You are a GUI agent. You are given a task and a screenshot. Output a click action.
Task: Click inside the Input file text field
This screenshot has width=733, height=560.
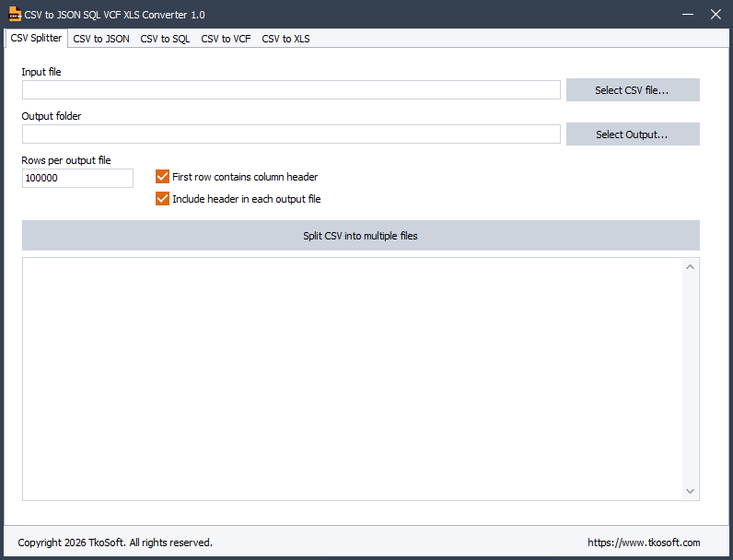[291, 89]
